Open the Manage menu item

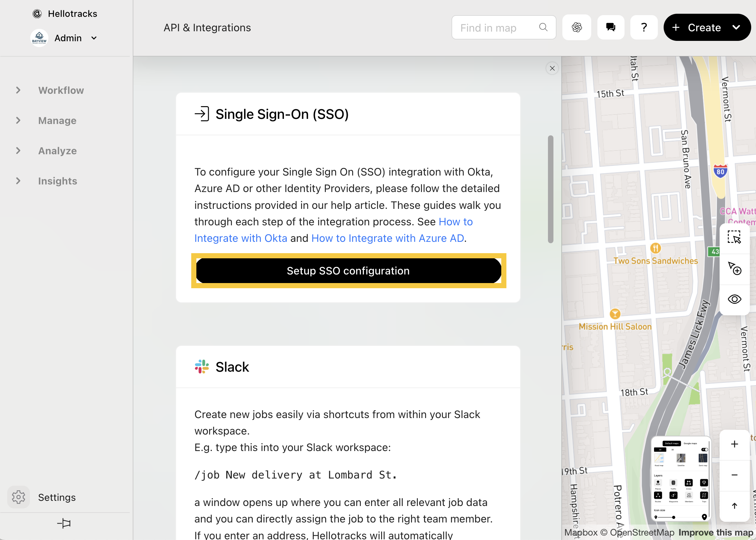(57, 121)
